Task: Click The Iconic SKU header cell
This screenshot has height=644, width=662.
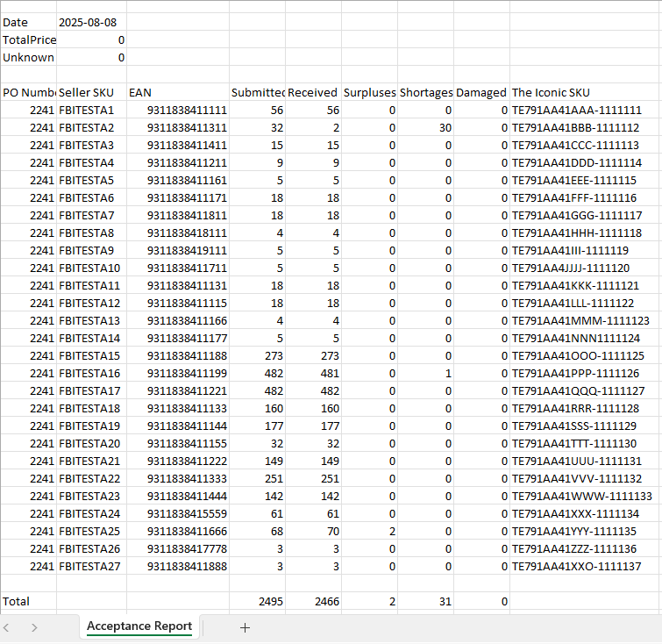Action: pos(585,92)
